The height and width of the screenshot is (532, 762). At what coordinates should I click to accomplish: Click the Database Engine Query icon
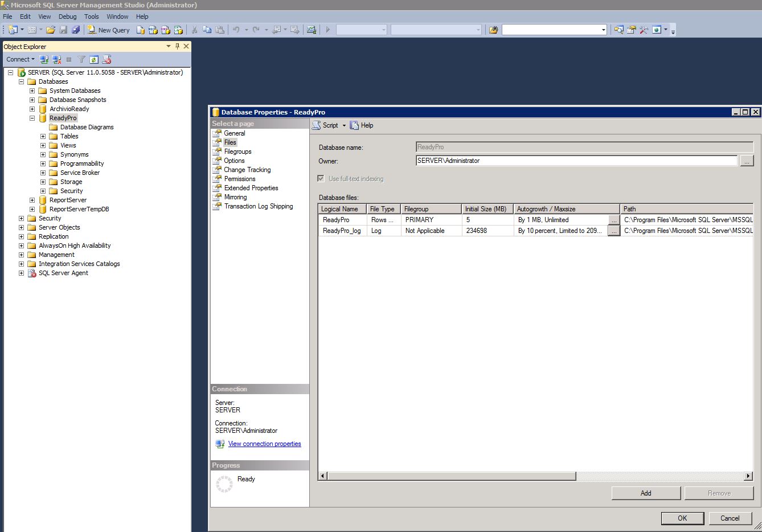(x=141, y=30)
